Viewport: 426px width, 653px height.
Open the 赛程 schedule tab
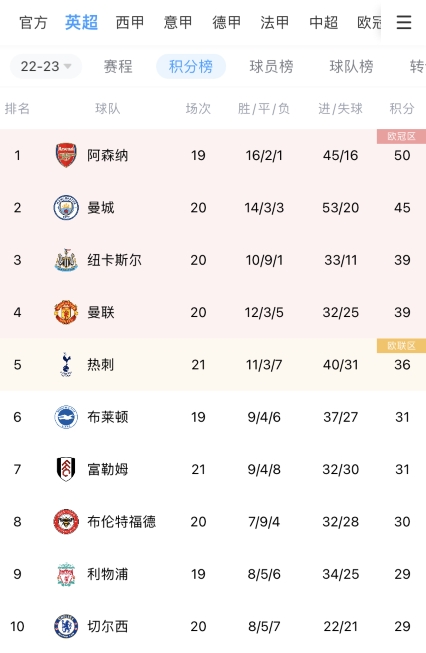point(118,66)
